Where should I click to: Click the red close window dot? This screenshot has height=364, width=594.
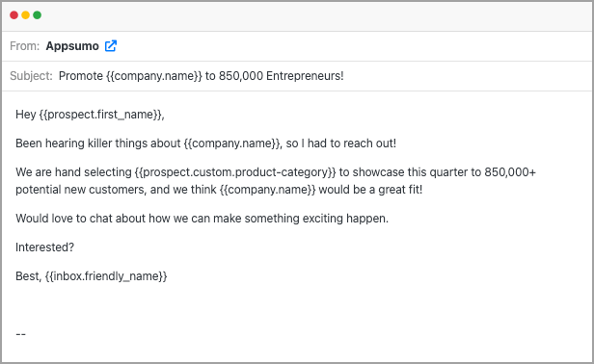[x=14, y=15]
